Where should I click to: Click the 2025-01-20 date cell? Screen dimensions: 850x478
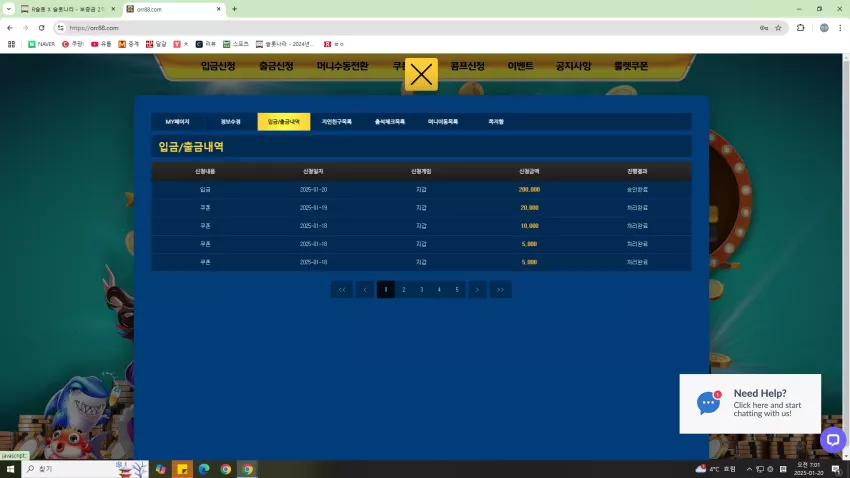(x=313, y=190)
